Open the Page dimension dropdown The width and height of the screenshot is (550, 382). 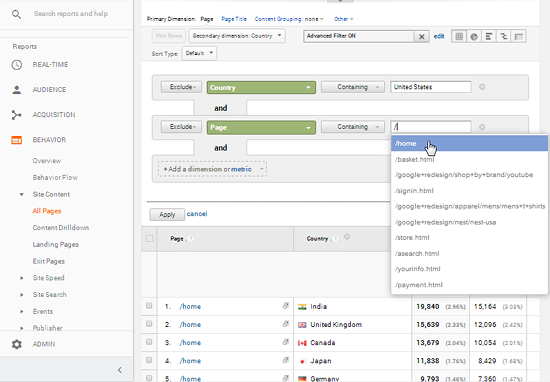[x=261, y=127]
